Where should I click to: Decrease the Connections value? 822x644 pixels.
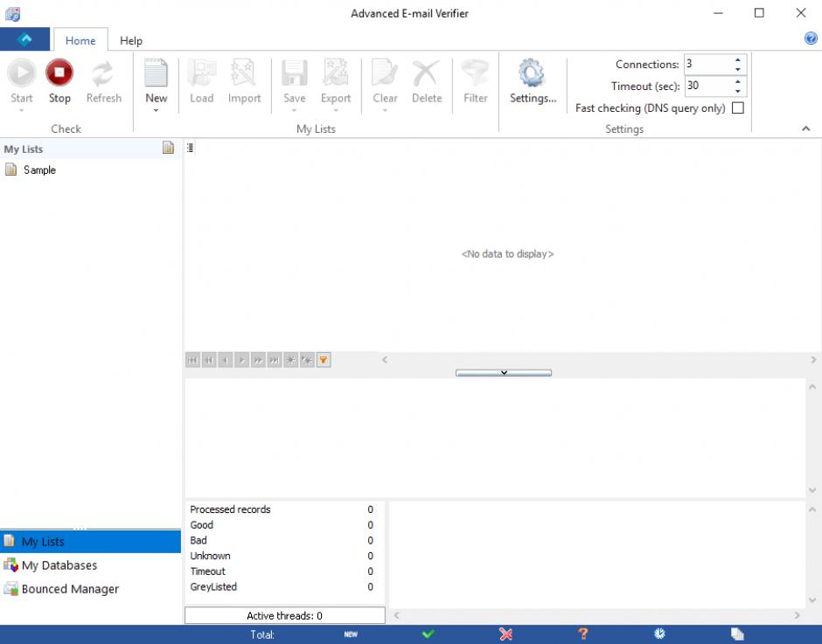click(x=737, y=69)
